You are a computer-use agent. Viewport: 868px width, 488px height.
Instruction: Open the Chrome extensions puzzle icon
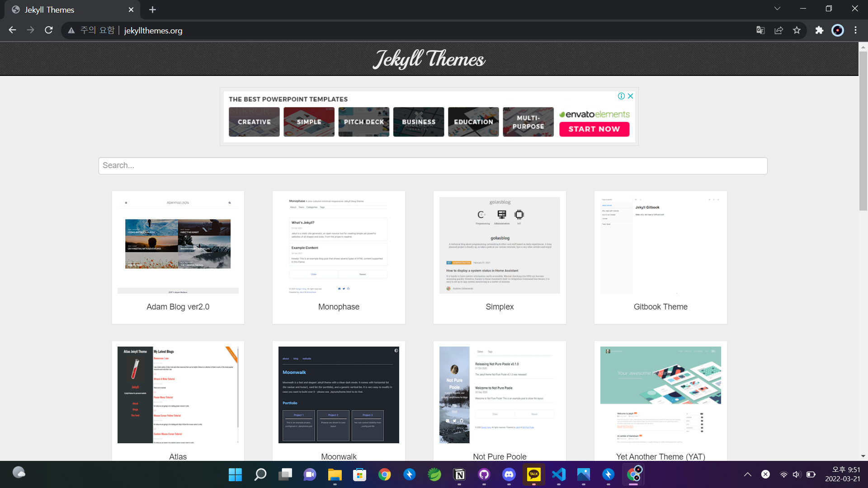(819, 30)
